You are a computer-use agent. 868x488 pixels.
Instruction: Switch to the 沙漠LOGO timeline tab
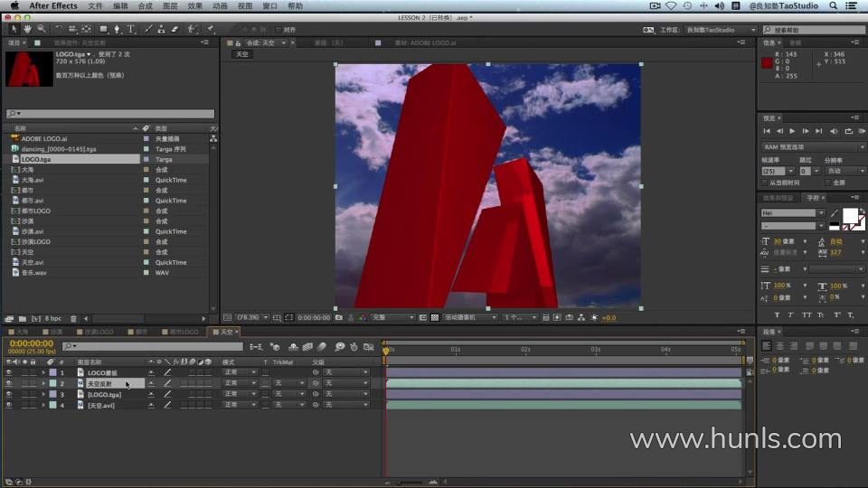click(x=95, y=332)
